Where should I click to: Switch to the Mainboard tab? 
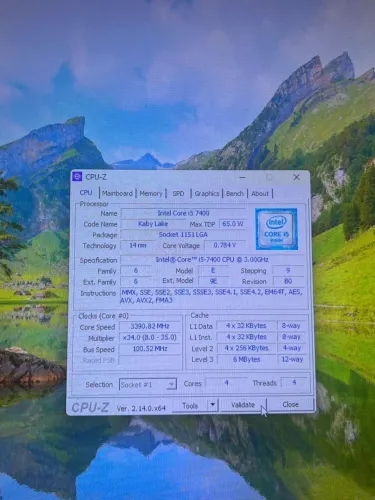tap(117, 193)
